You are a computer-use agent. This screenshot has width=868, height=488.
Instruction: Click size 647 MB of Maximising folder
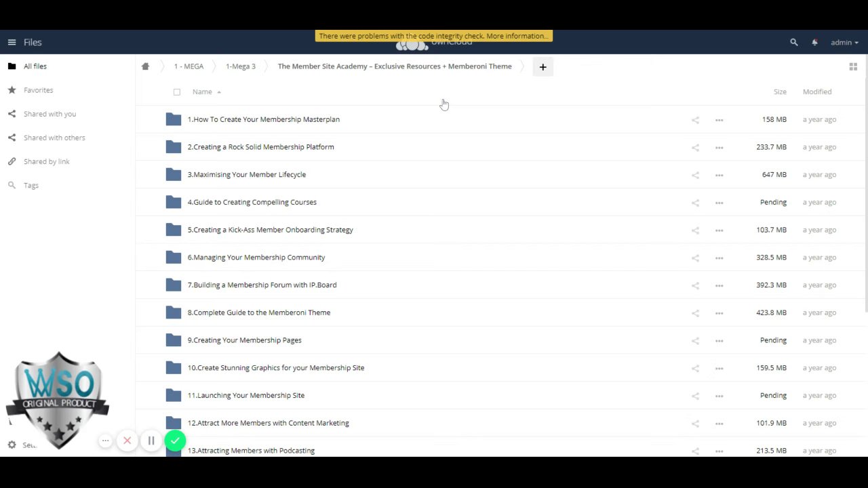point(774,175)
